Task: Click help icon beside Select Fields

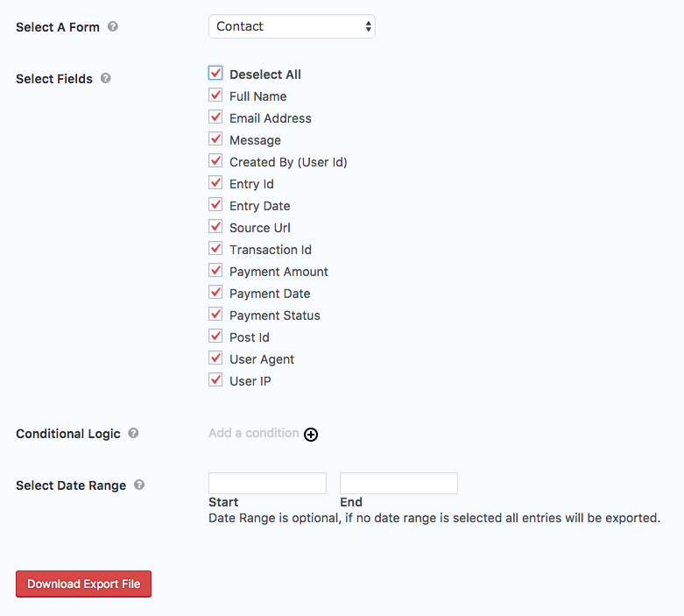Action: pos(106,78)
